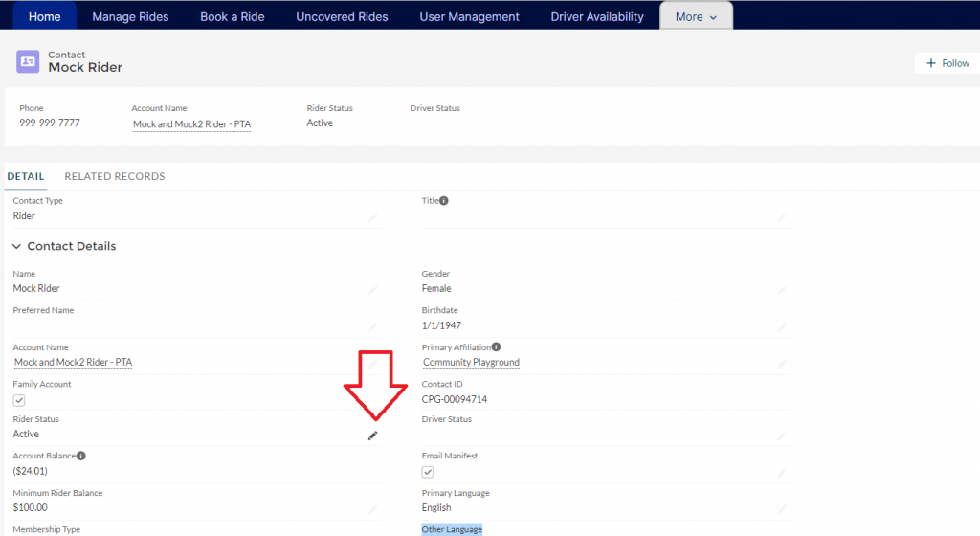Click the Contact record icon beside Mock Rider
Image resolution: width=980 pixels, height=536 pixels.
click(28, 61)
